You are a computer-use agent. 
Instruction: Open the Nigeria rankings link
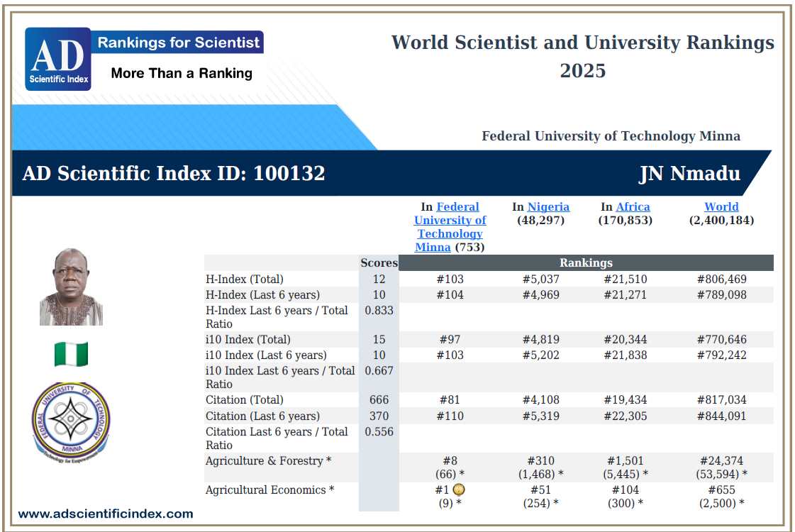coord(548,206)
